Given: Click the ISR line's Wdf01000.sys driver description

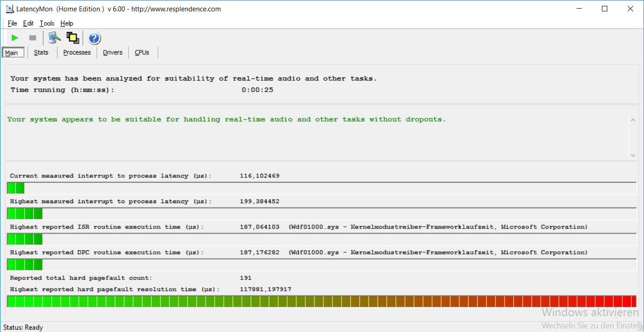Looking at the screenshot, I should click(x=438, y=227).
